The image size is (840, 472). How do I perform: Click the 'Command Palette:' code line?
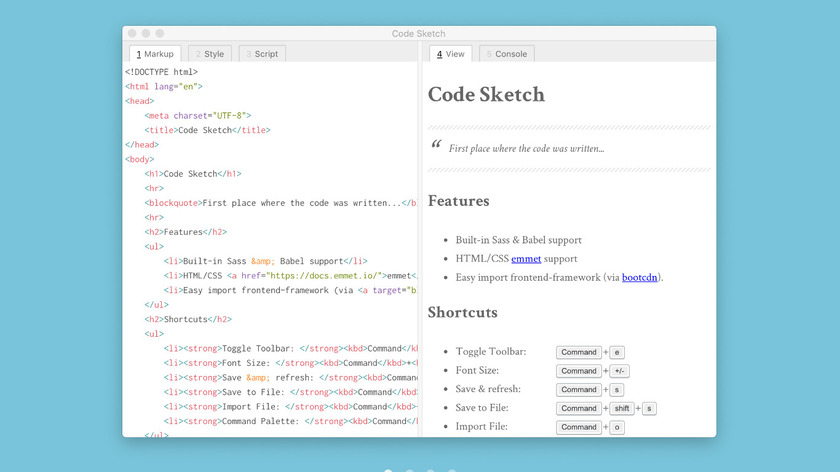click(290, 421)
